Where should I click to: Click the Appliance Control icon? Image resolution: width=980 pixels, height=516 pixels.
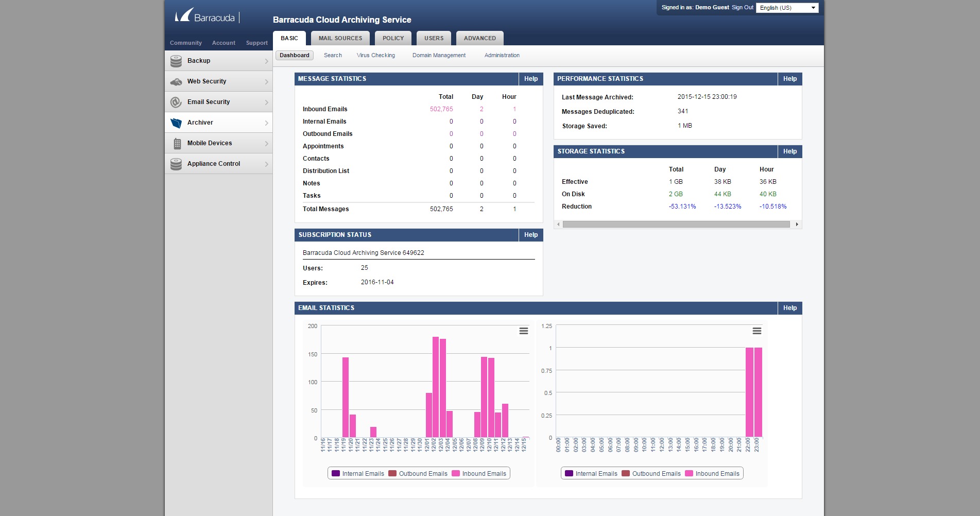(x=176, y=164)
